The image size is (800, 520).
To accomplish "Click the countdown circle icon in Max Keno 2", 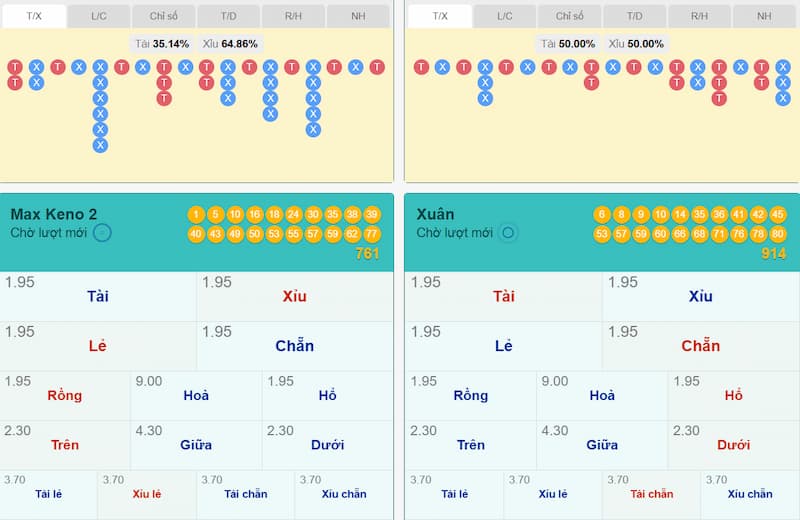I will pos(102,233).
